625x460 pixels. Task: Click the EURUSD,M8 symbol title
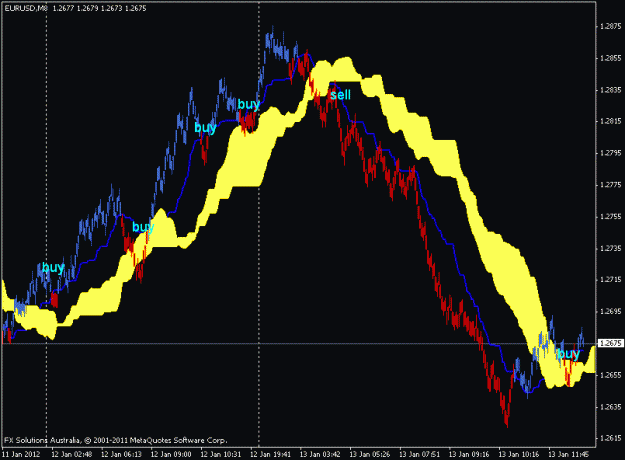click(x=26, y=8)
